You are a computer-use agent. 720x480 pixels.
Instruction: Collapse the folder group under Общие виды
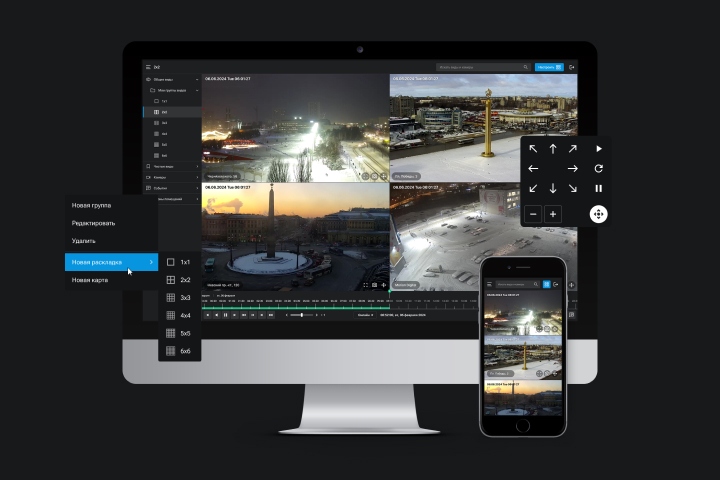click(197, 90)
